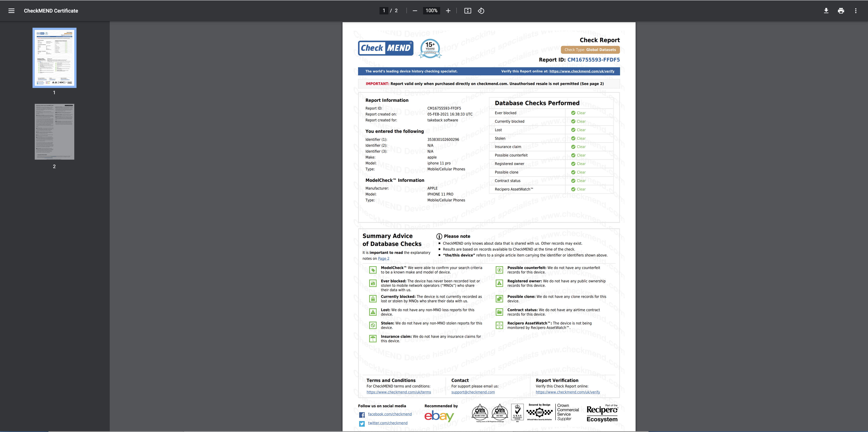Click the identifier 353830102600296
The image size is (868, 432).
coord(443,140)
